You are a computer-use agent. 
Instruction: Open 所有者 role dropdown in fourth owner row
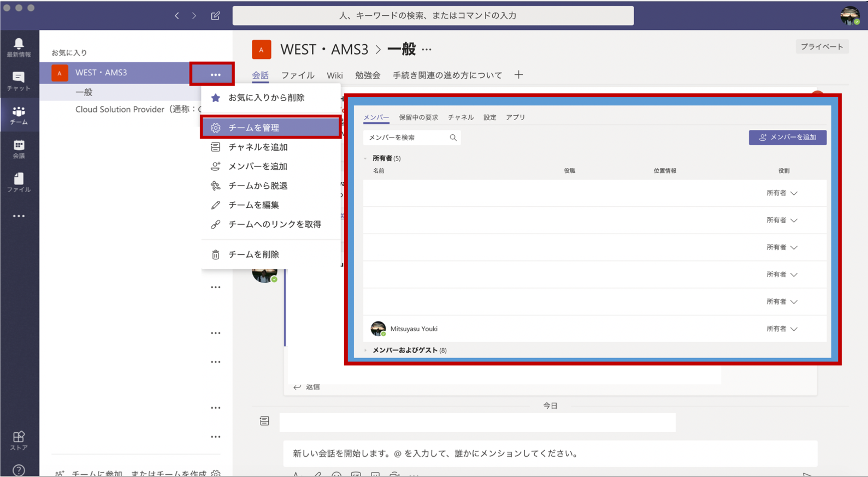(x=782, y=275)
